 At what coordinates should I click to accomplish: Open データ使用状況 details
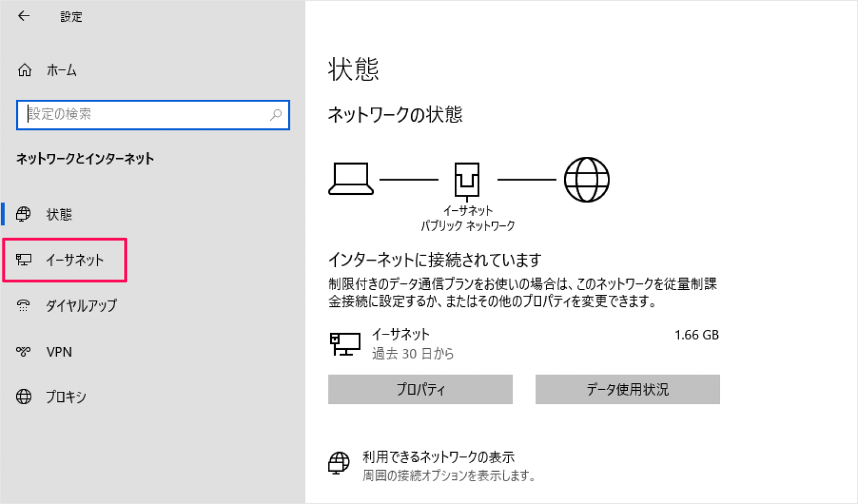[627, 390]
